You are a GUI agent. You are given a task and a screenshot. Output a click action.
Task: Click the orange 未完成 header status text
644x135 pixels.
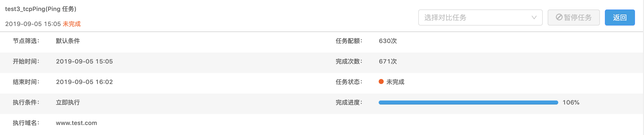pos(72,24)
